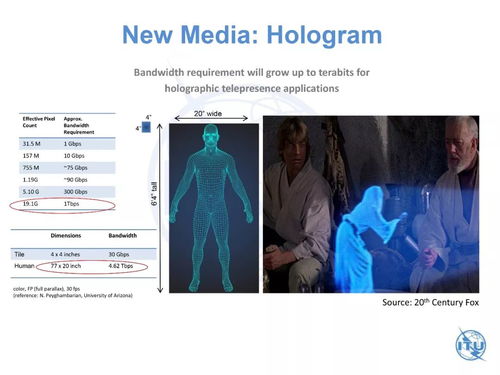Click the 755 M ~75 Gbps row

(x=67, y=168)
